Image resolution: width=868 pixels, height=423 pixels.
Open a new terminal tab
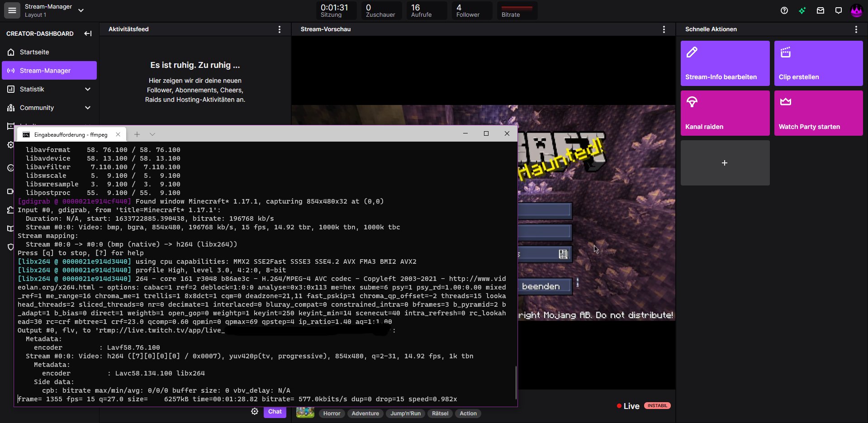coord(137,134)
